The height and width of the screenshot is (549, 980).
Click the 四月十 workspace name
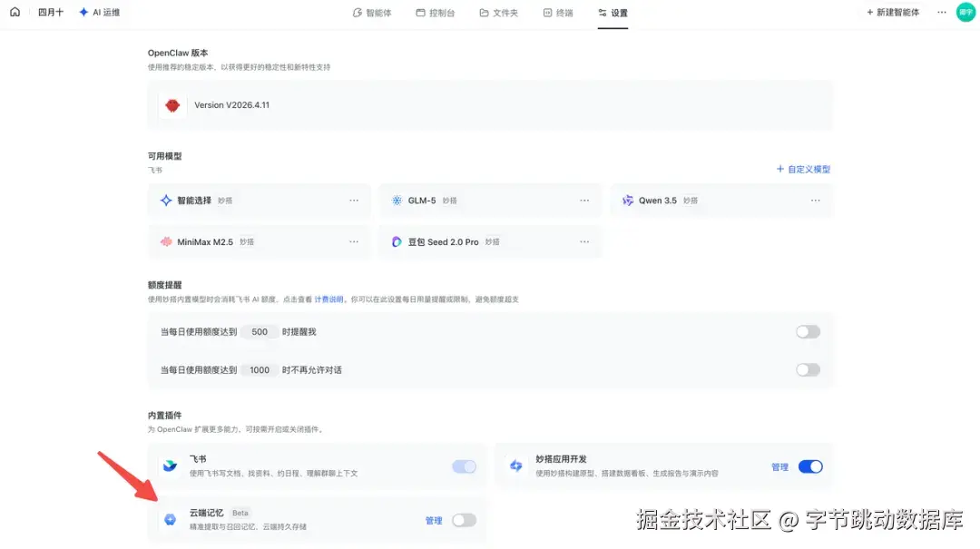click(51, 12)
